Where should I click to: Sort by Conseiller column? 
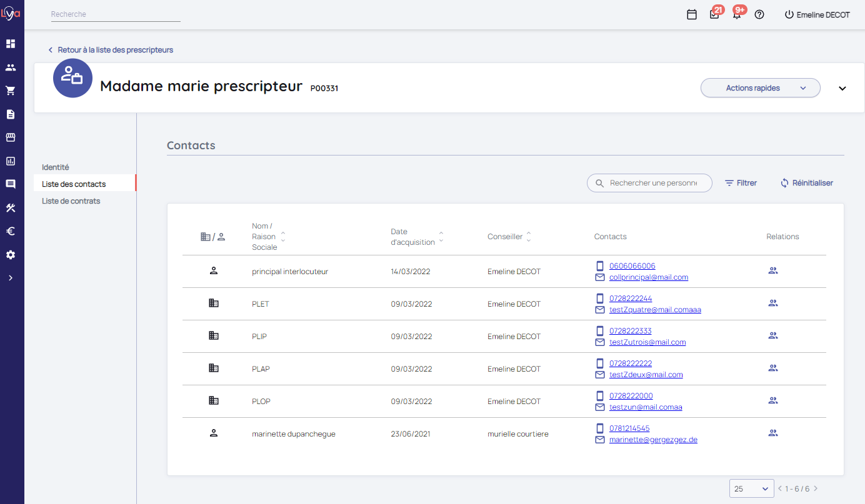529,237
